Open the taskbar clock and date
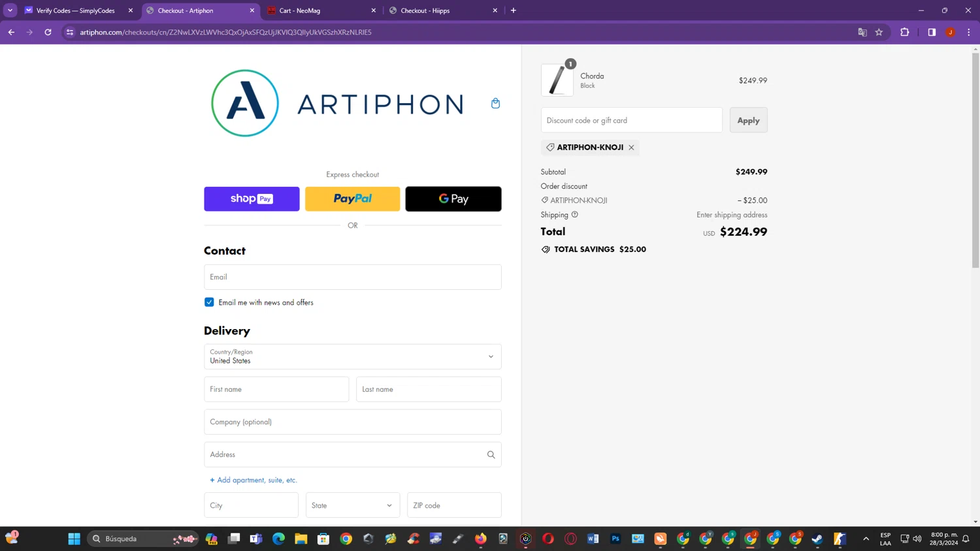980x551 pixels. click(x=944, y=539)
